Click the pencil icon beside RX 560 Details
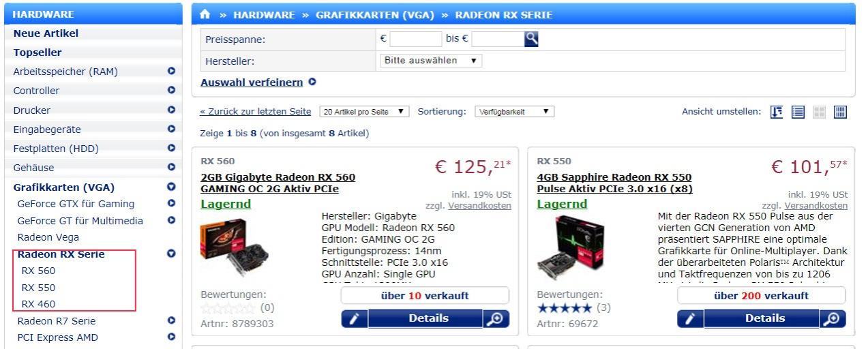The width and height of the screenshot is (868, 349). pos(355,319)
